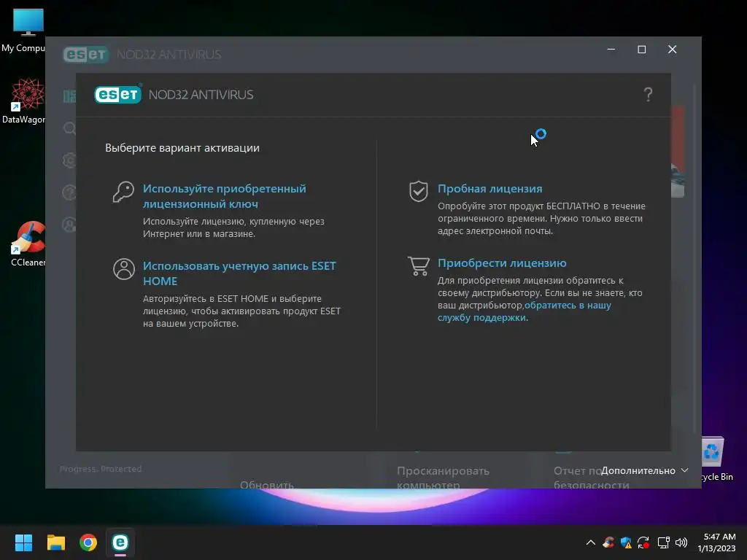This screenshot has width=747, height=560.
Task: Open the clock and date panel
Action: [716, 542]
